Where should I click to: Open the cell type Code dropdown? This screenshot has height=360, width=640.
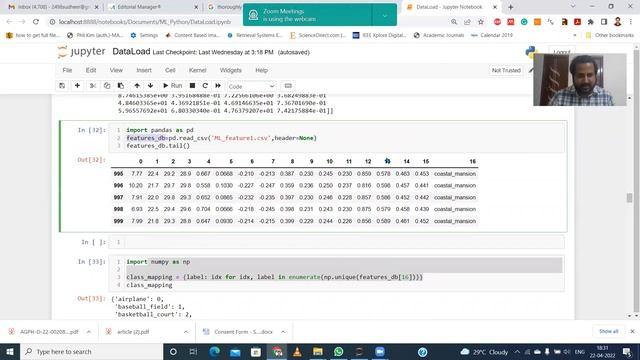pyautogui.click(x=251, y=86)
